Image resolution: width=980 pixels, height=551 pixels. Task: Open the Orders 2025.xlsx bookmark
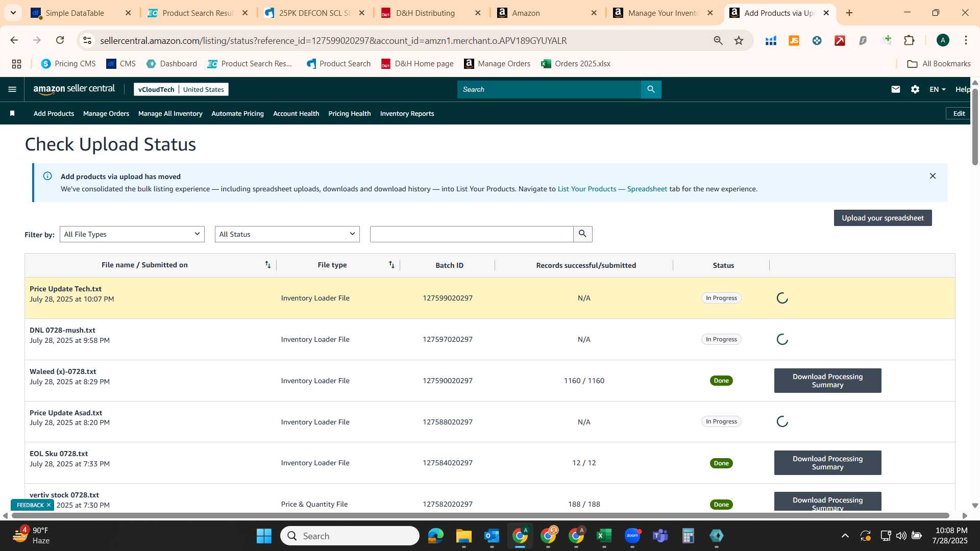click(576, 64)
